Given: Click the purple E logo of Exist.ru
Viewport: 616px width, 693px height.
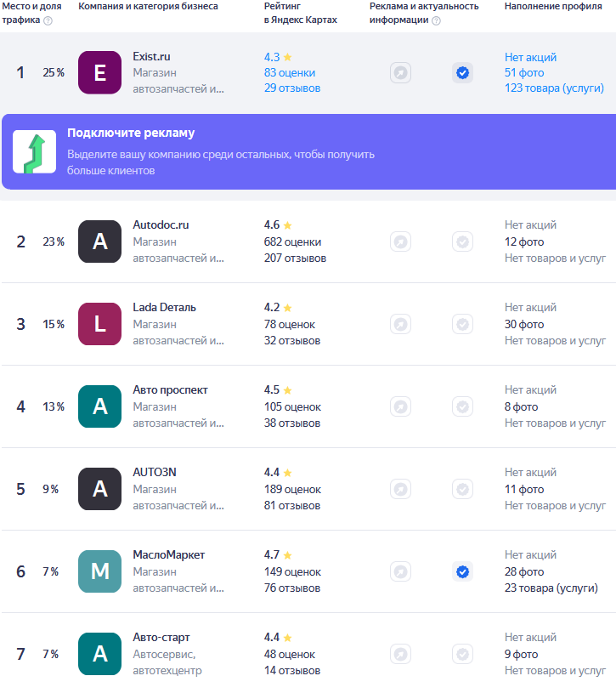Looking at the screenshot, I should (99, 72).
